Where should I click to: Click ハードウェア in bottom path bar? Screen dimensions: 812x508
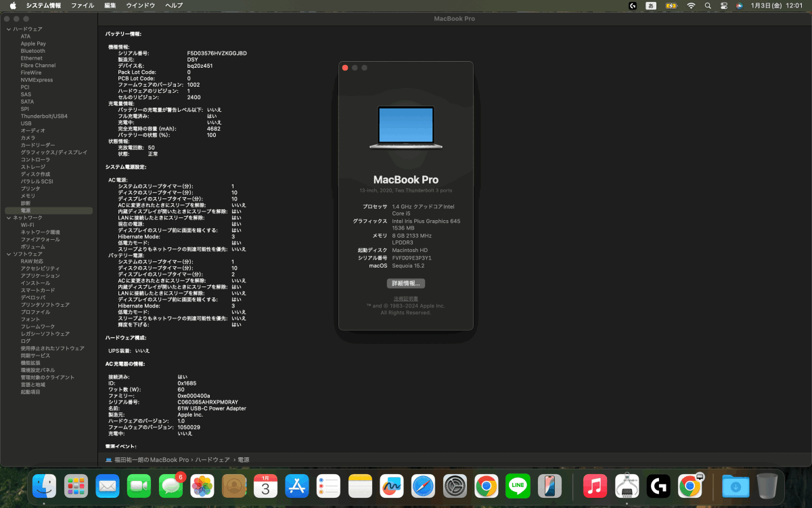tap(212, 460)
